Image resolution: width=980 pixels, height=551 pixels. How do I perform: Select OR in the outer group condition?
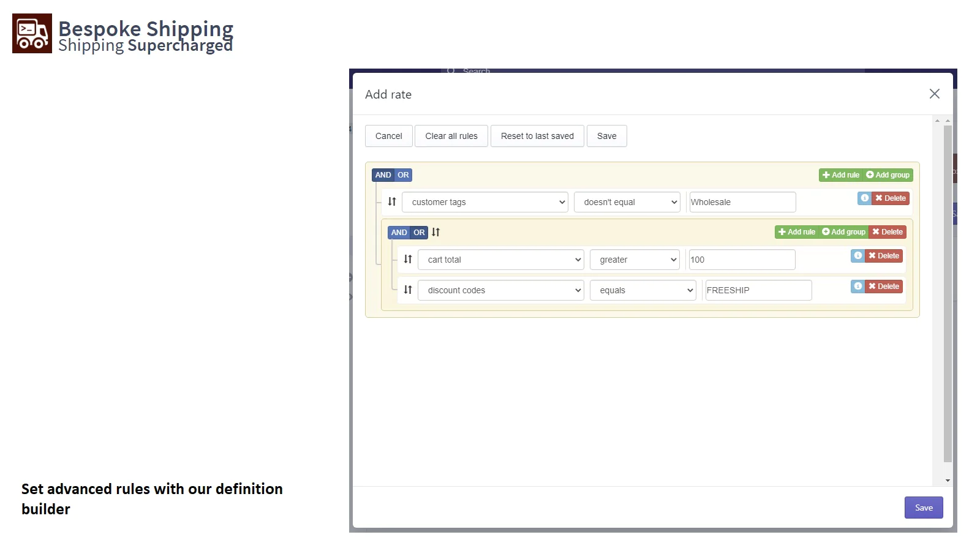coord(403,175)
